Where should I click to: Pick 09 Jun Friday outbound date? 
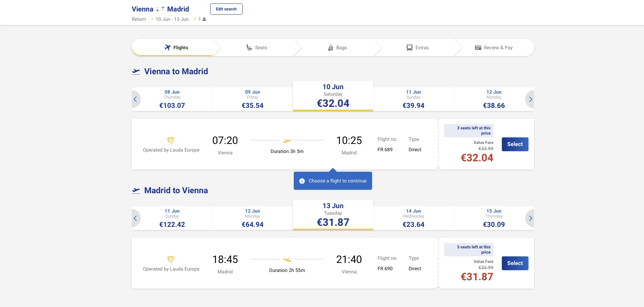pos(252,99)
